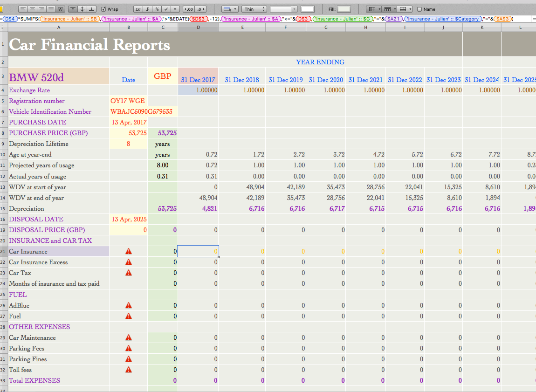Apply automatic text alignment
This screenshot has width=536, height=392.
(61, 9)
